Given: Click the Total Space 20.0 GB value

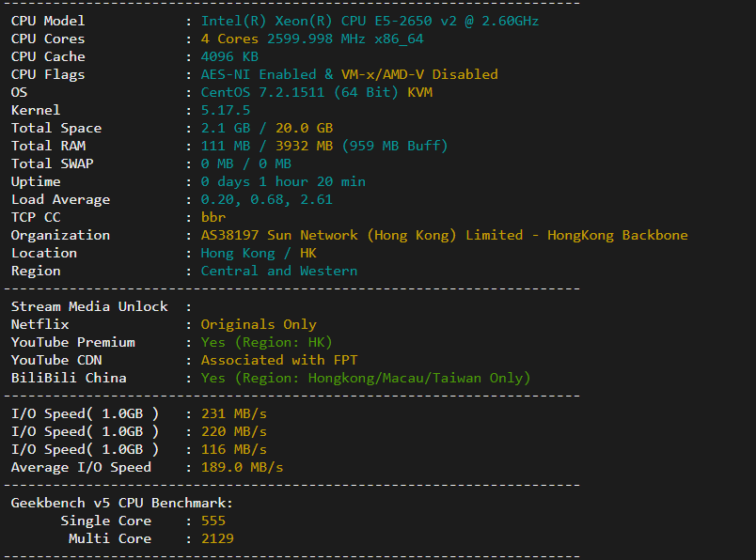Looking at the screenshot, I should [x=304, y=128].
